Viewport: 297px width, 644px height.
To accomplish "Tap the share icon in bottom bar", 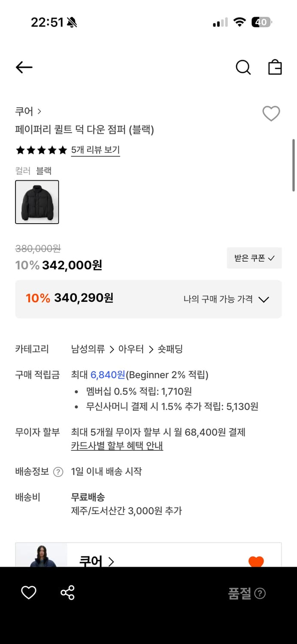I will click(67, 593).
